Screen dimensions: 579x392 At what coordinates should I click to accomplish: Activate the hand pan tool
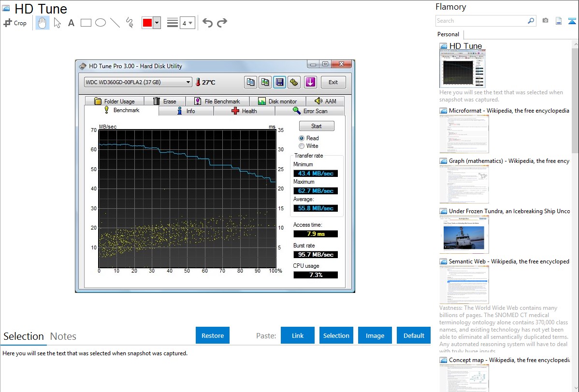pos(43,23)
